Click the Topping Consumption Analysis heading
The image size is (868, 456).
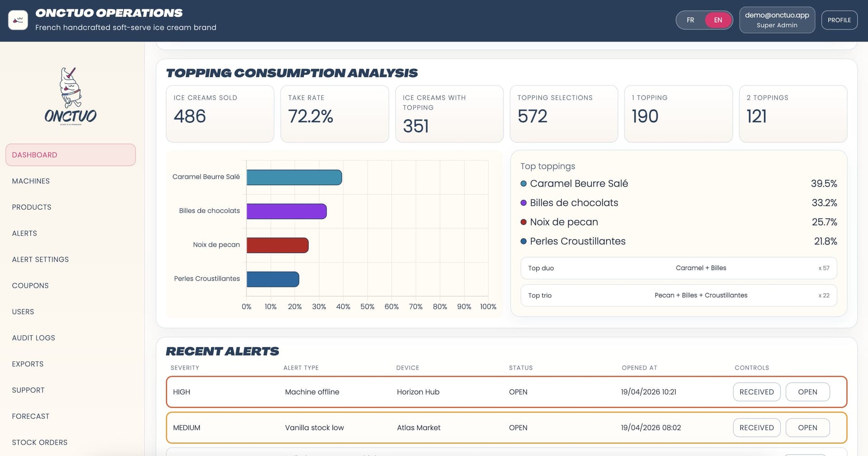tap(292, 73)
